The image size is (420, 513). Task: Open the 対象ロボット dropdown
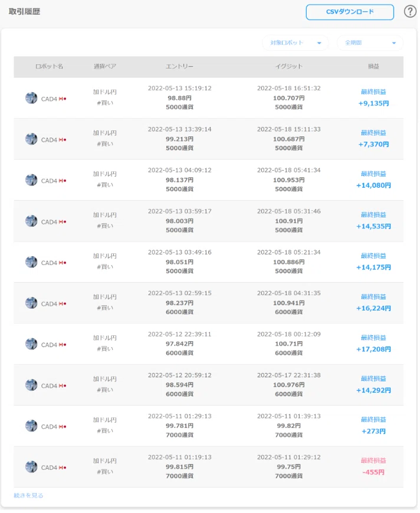295,43
